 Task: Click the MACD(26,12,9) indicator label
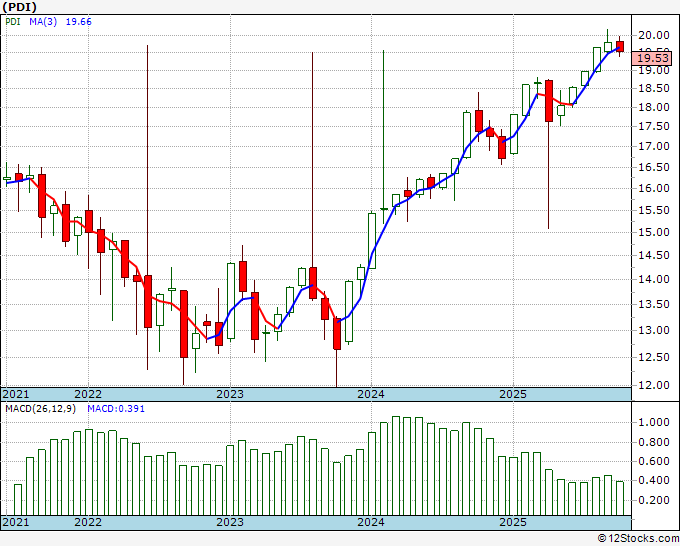[x=40, y=409]
